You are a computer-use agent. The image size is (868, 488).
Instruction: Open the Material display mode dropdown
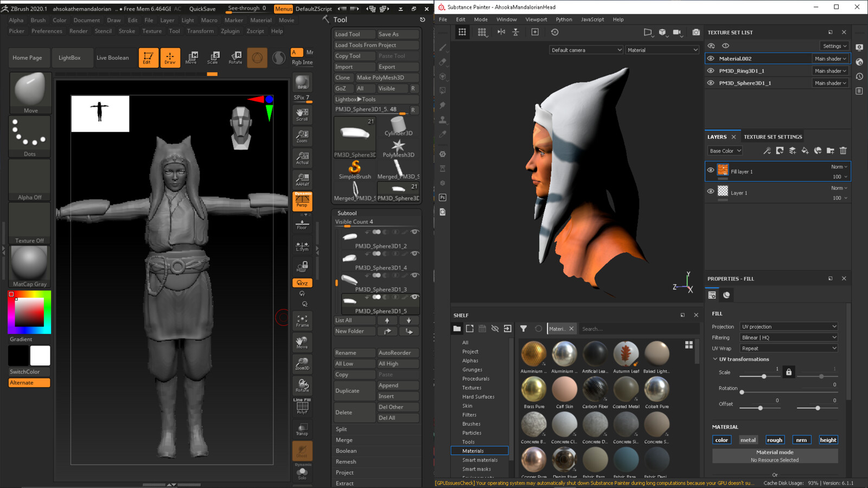(x=662, y=50)
